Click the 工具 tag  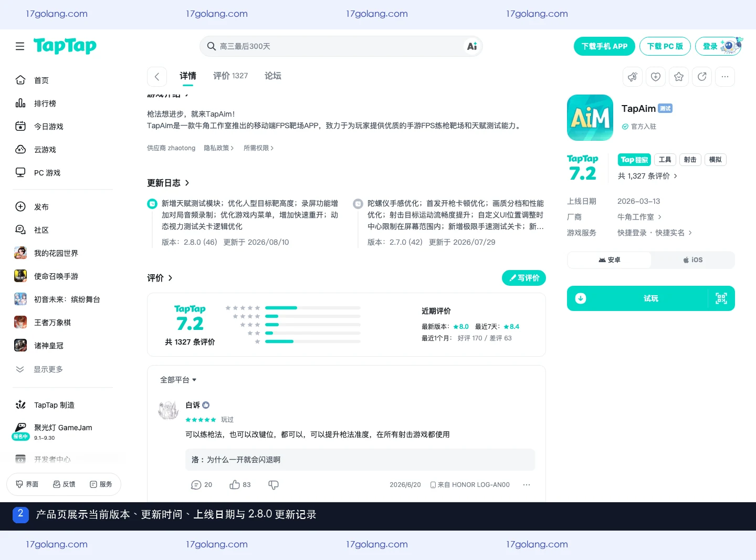pos(665,160)
